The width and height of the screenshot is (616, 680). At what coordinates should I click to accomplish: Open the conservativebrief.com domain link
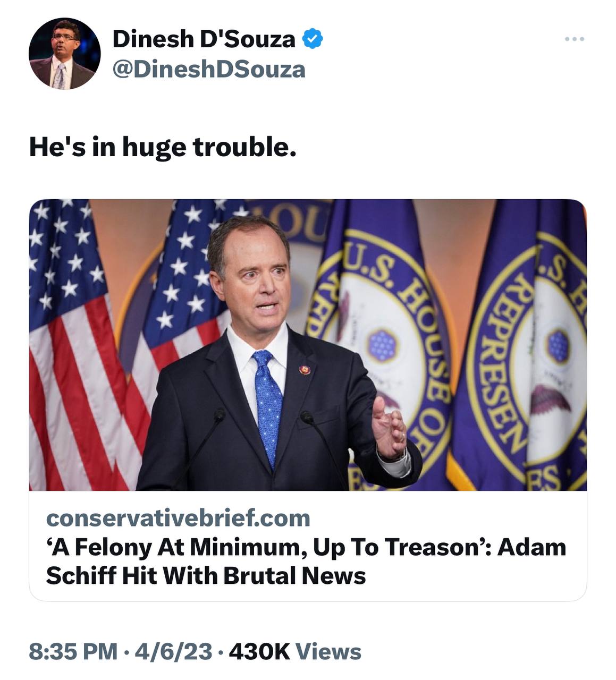tap(178, 517)
